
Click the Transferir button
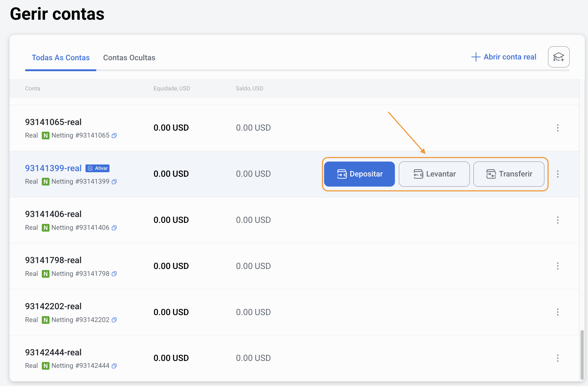509,174
